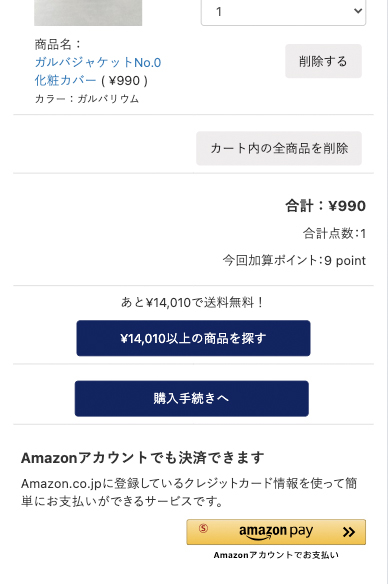Screen dimensions: 388x584
Task: Click the red S icon on the Amazon Pay button
Action: point(203,528)
